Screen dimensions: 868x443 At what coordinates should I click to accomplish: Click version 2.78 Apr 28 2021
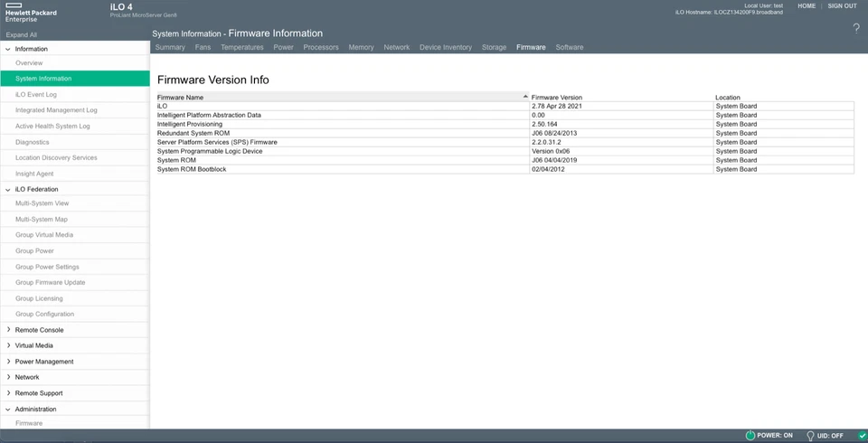tap(556, 107)
